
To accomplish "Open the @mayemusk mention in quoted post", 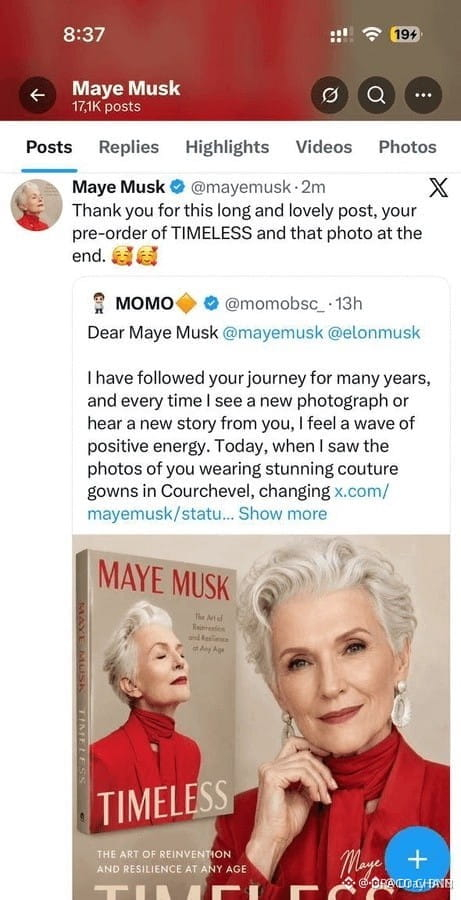I will point(272,333).
